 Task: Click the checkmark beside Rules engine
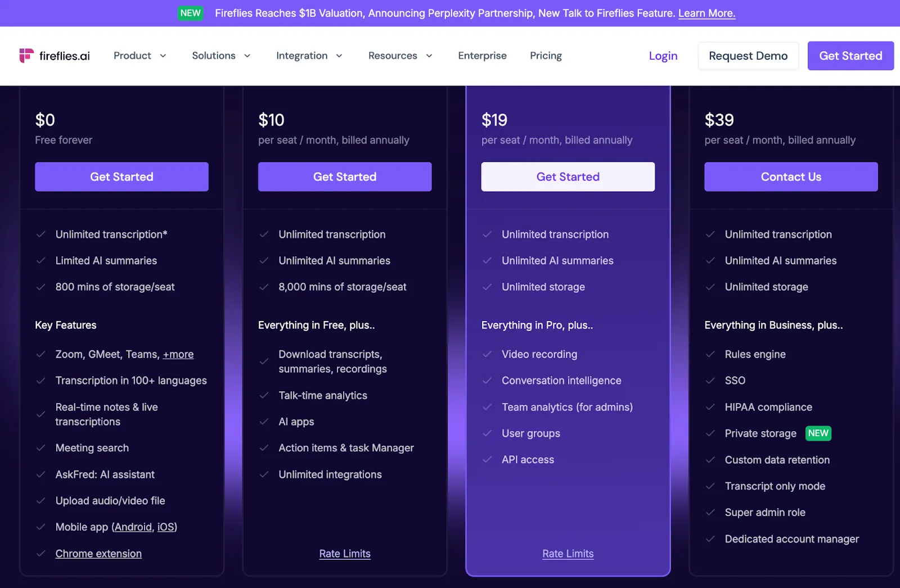pyautogui.click(x=710, y=354)
